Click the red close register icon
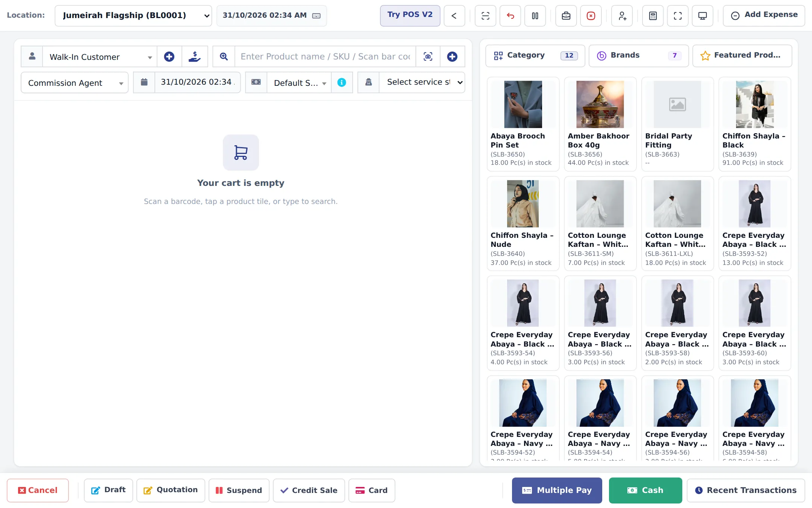Image resolution: width=812 pixels, height=508 pixels. point(591,16)
